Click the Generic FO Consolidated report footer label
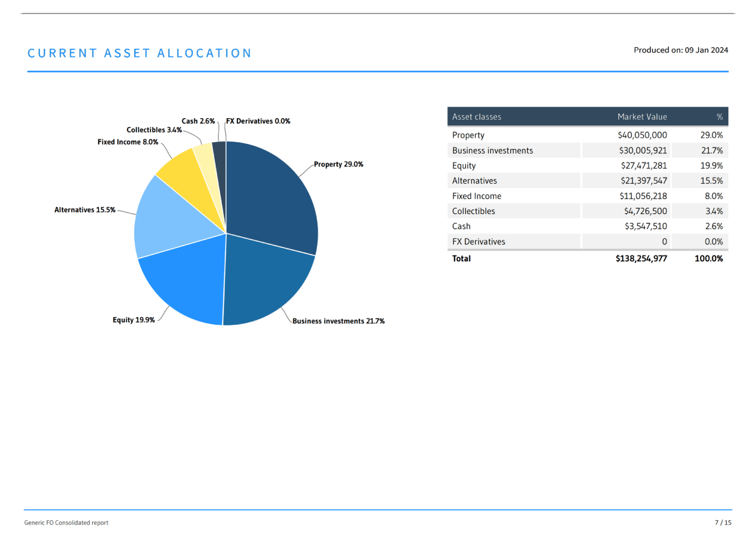This screenshot has height=546, width=756. 67,522
